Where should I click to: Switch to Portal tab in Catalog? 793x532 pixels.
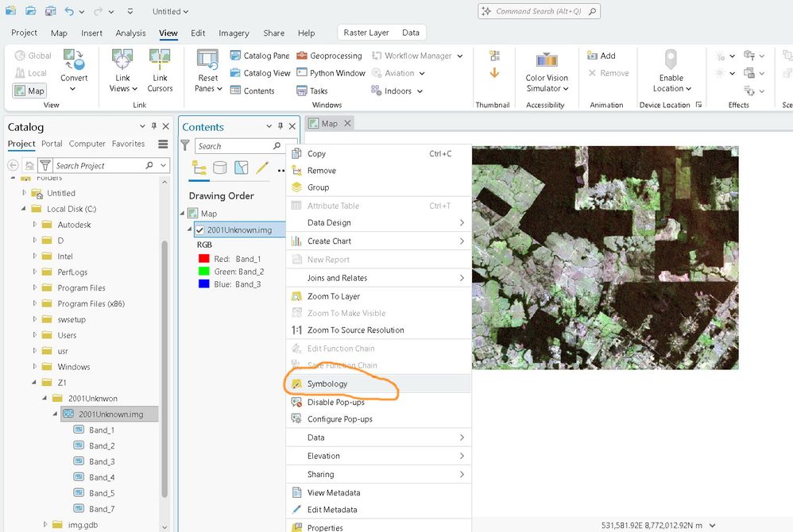[52, 144]
